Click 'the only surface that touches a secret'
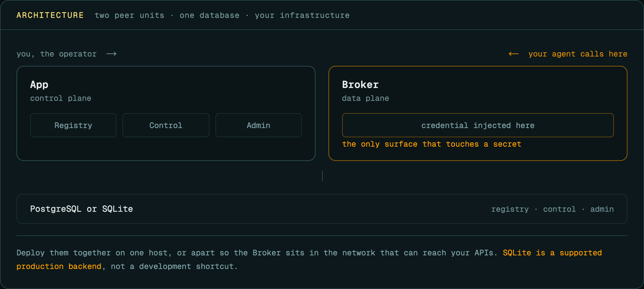Image resolution: width=644 pixels, height=289 pixels. [432, 144]
